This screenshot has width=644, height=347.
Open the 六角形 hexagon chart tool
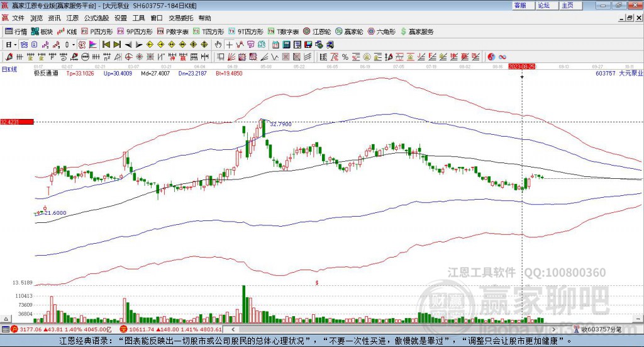382,31
